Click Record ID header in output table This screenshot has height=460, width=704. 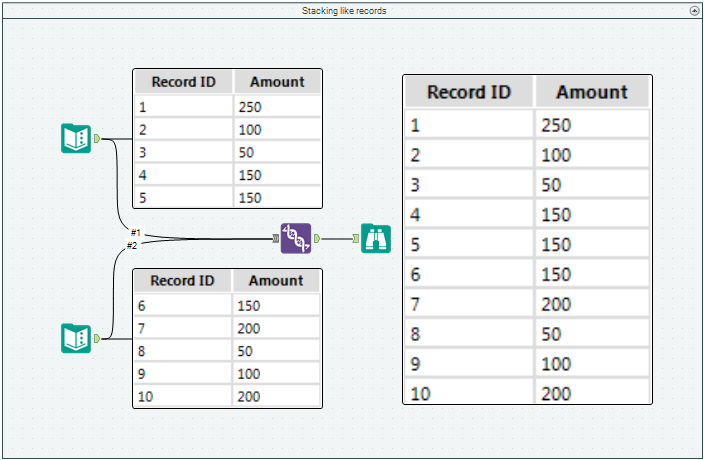click(x=469, y=92)
